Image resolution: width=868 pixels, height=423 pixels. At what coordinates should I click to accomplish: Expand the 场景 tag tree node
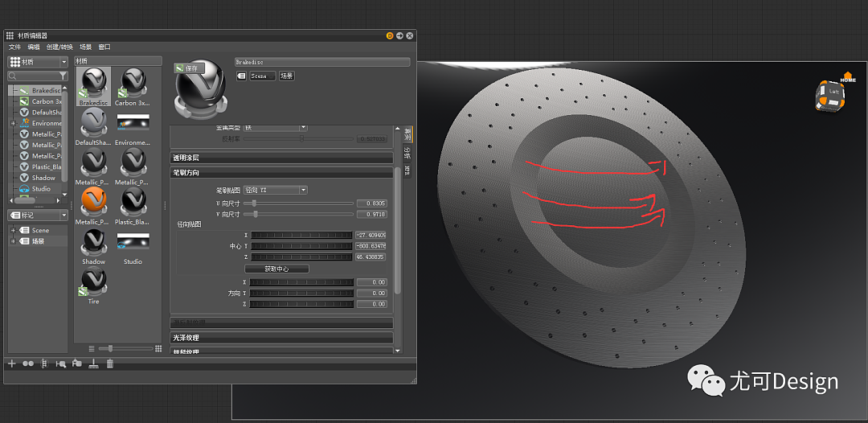click(13, 241)
